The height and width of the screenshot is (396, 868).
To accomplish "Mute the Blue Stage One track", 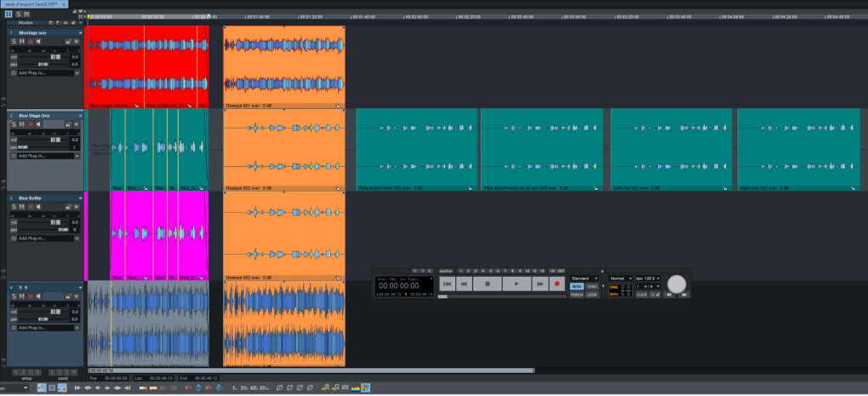I will [x=21, y=123].
